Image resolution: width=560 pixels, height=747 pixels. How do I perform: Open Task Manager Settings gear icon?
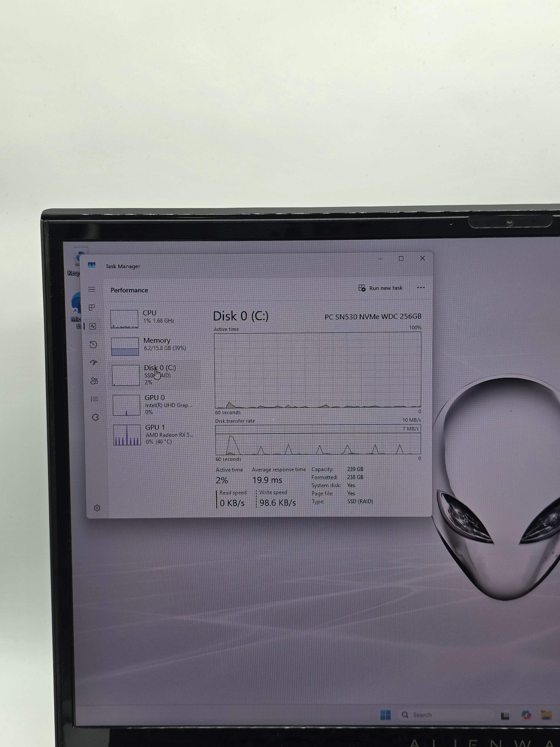click(x=97, y=507)
